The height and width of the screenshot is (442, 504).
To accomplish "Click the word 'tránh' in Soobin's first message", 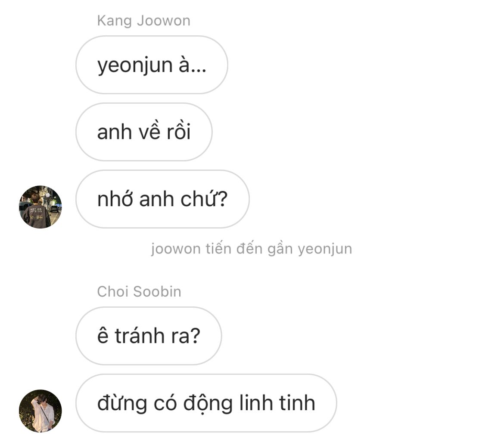I will coord(140,335).
